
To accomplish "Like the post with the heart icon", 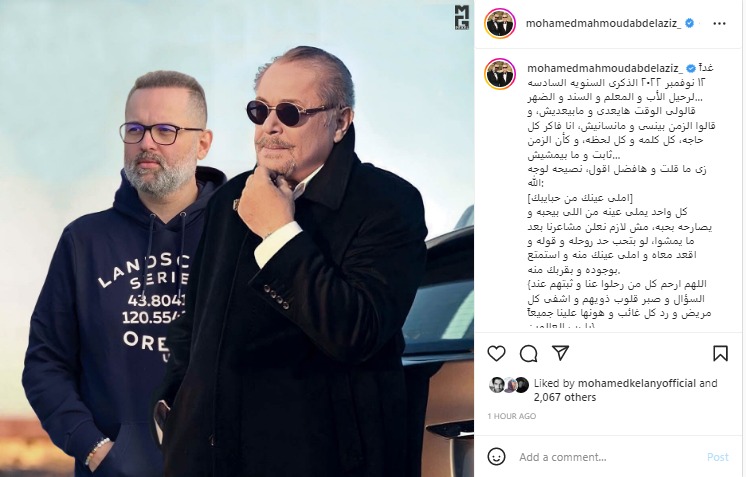I will click(496, 353).
